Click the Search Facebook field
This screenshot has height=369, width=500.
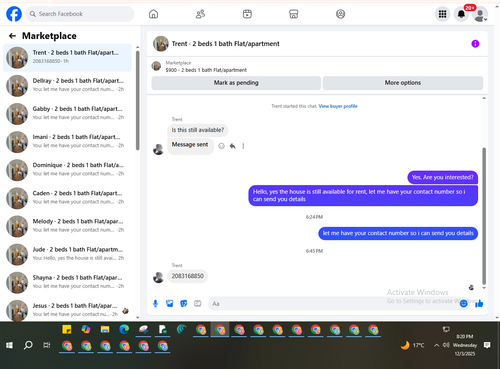[80, 14]
